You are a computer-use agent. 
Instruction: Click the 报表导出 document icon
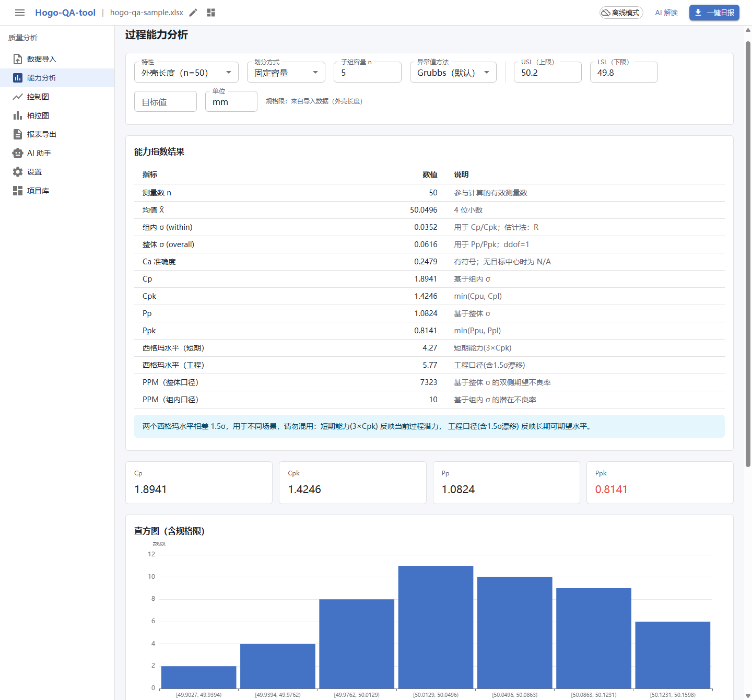(x=18, y=134)
